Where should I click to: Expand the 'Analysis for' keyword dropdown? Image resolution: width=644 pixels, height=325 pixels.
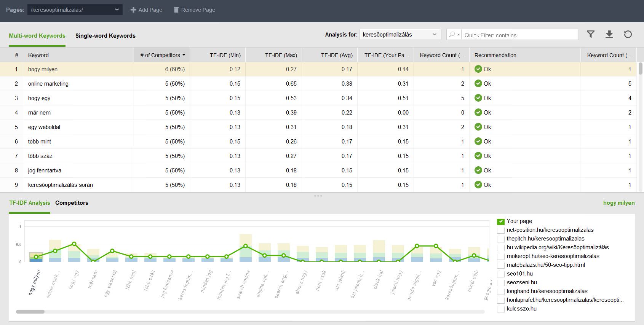(x=400, y=35)
